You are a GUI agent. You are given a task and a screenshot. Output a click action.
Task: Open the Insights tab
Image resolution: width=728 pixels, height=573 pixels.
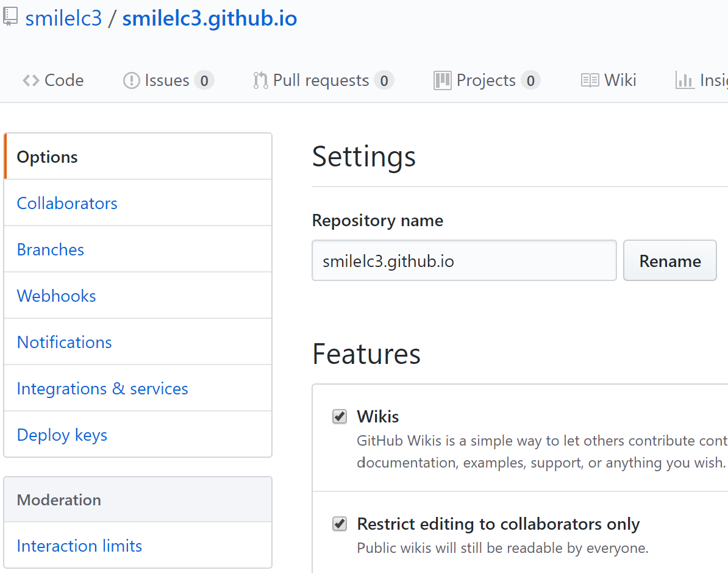[702, 80]
